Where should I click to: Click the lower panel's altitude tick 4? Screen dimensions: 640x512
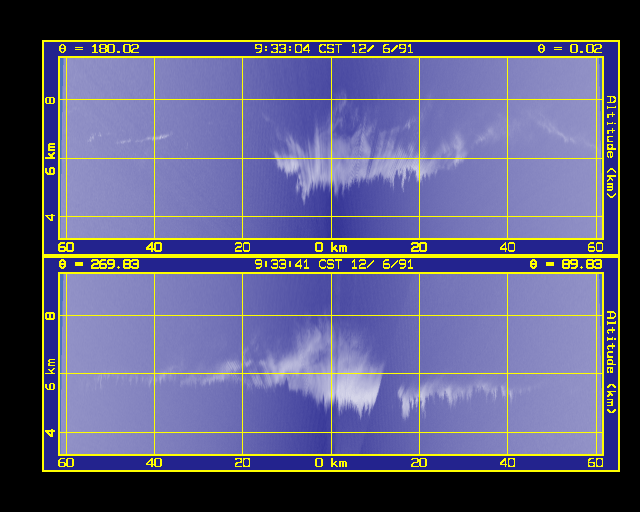coord(50,432)
